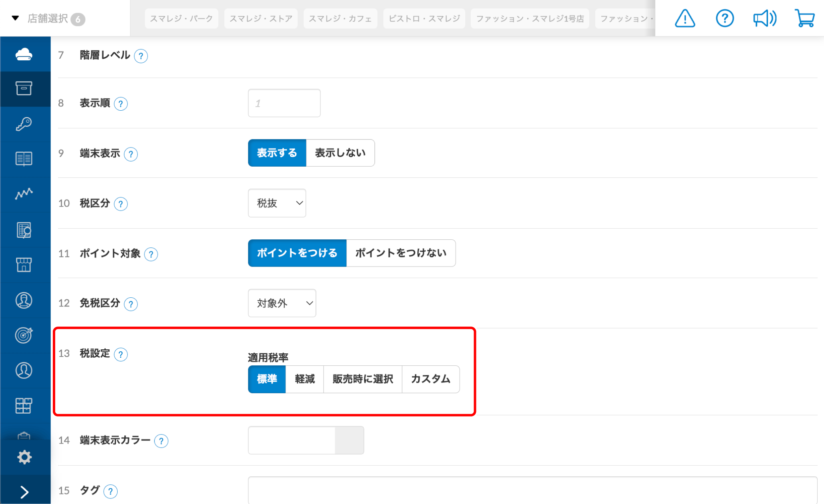Click the store building sidebar icon
This screenshot has height=504, width=824.
24,265
